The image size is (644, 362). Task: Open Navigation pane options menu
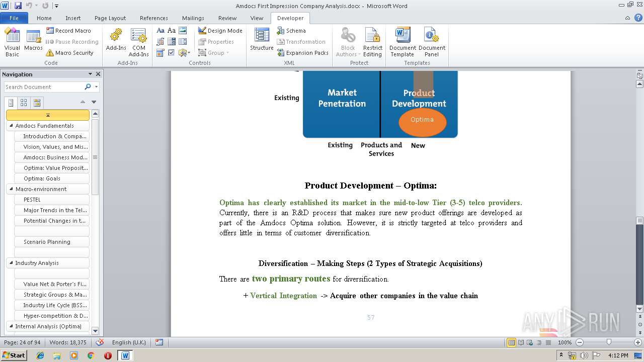(x=90, y=74)
